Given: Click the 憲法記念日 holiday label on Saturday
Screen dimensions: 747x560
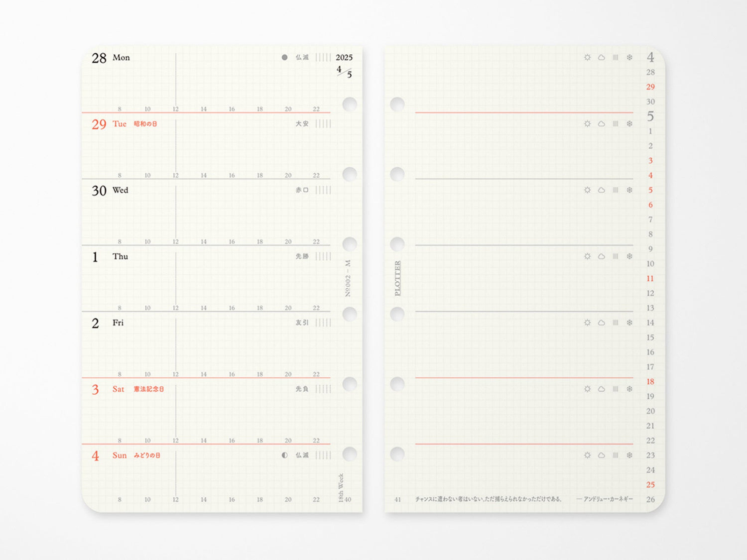Looking at the screenshot, I should [x=148, y=389].
